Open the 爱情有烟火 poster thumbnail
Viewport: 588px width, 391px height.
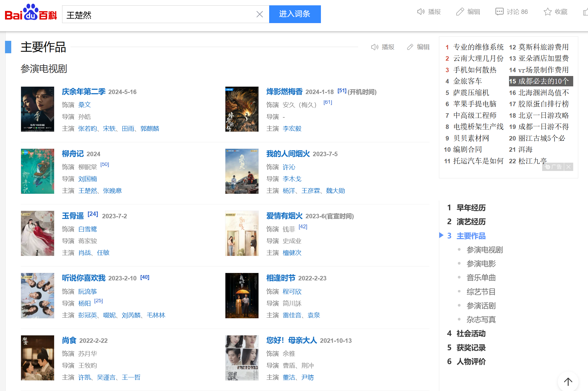tap(242, 233)
